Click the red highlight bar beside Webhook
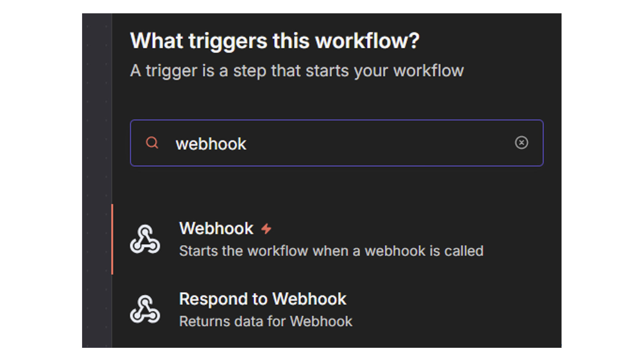The height and width of the screenshot is (362, 644). click(x=112, y=239)
